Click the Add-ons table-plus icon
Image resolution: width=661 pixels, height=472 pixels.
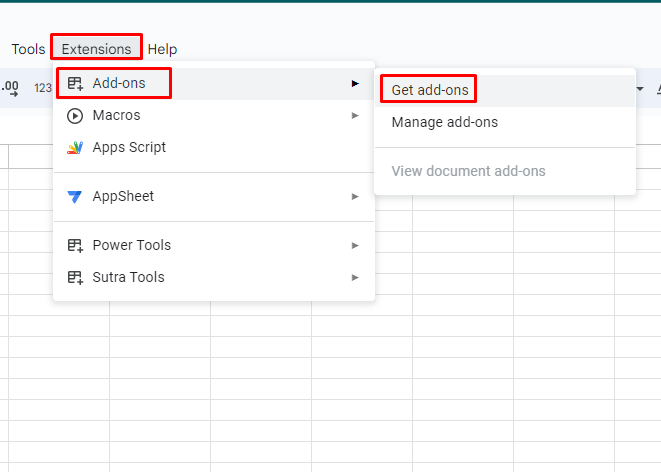pos(75,83)
